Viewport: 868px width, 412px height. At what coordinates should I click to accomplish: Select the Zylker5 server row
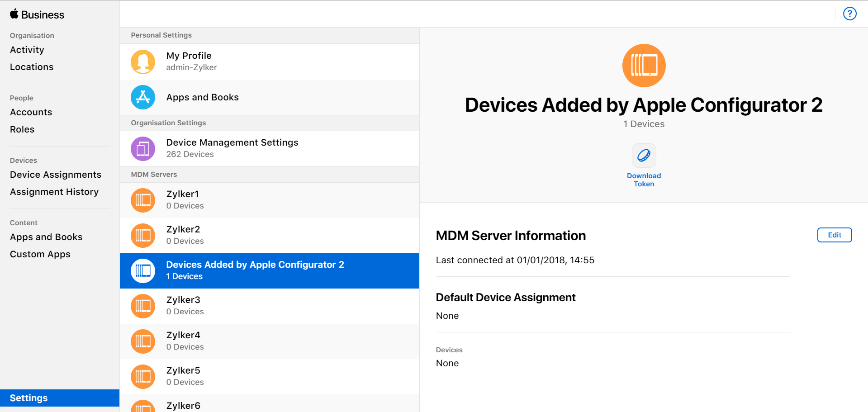269,376
